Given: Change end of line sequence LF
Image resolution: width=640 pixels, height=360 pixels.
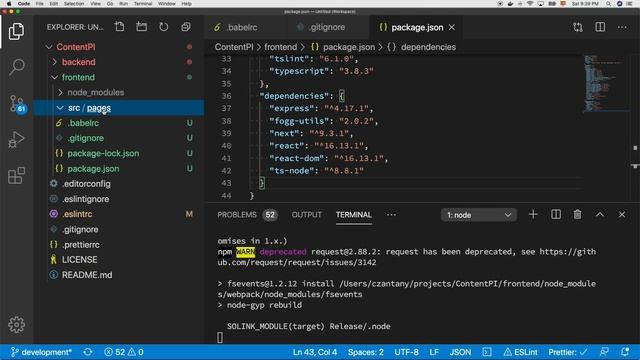Looking at the screenshot, I should click(x=434, y=352).
